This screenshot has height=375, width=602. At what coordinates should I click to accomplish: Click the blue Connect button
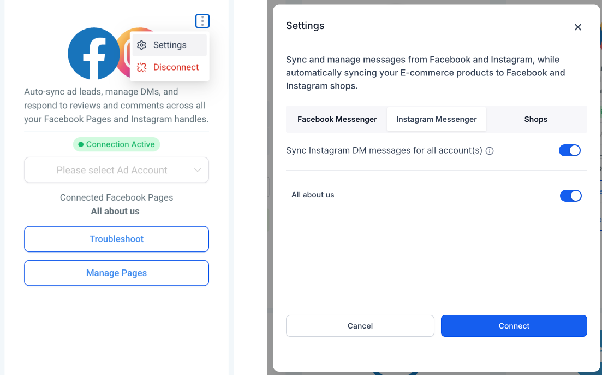[514, 326]
